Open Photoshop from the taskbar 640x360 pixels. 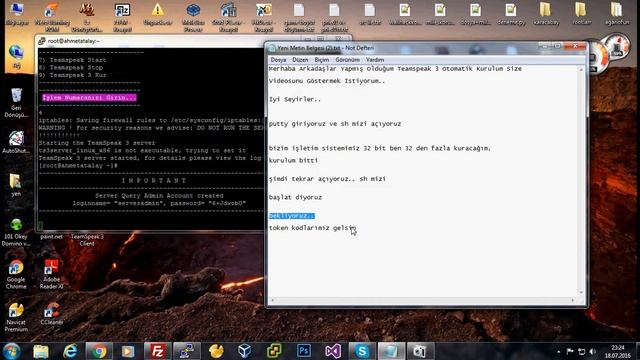point(304,351)
